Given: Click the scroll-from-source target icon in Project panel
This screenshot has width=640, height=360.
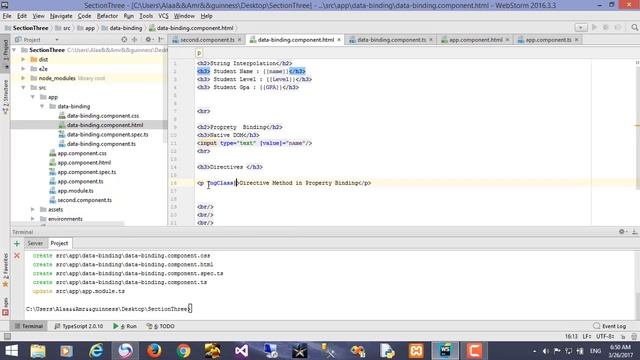Looking at the screenshot, I should point(124,40).
